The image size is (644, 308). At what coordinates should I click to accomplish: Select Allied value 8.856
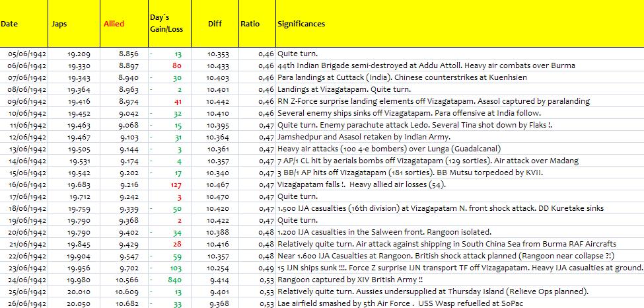coord(124,54)
